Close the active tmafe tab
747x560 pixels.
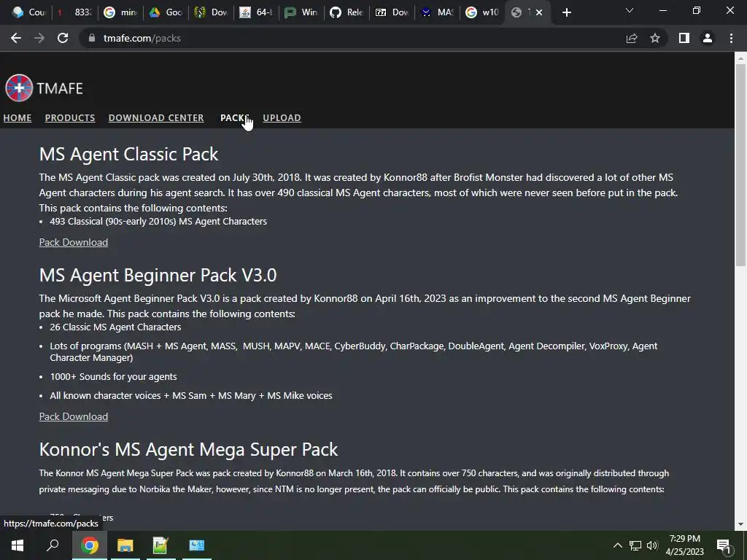539,12
